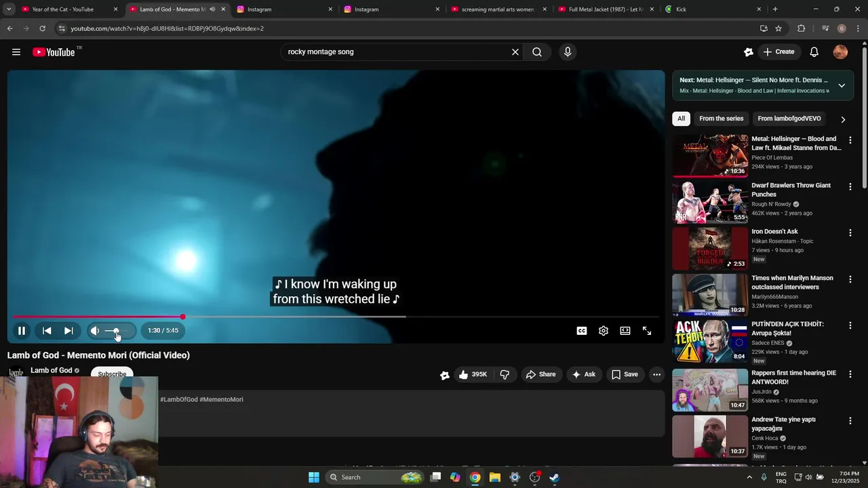Image resolution: width=868 pixels, height=488 pixels.
Task: Open Chrome from the taskbar
Action: click(475, 477)
